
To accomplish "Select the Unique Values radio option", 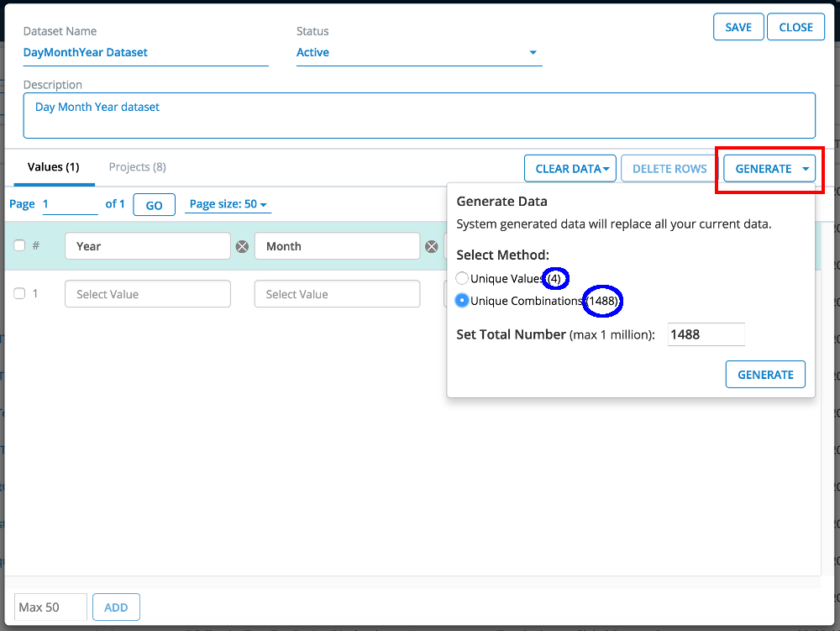I will click(462, 278).
